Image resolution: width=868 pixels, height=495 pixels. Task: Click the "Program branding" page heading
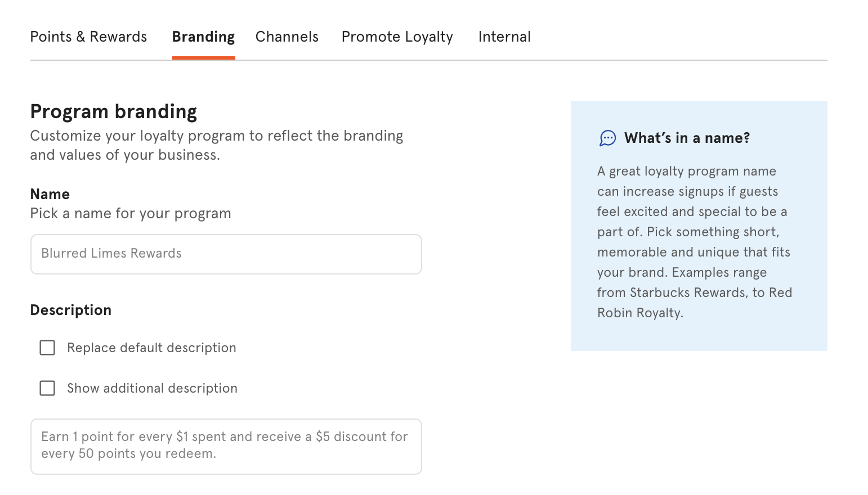coord(114,111)
